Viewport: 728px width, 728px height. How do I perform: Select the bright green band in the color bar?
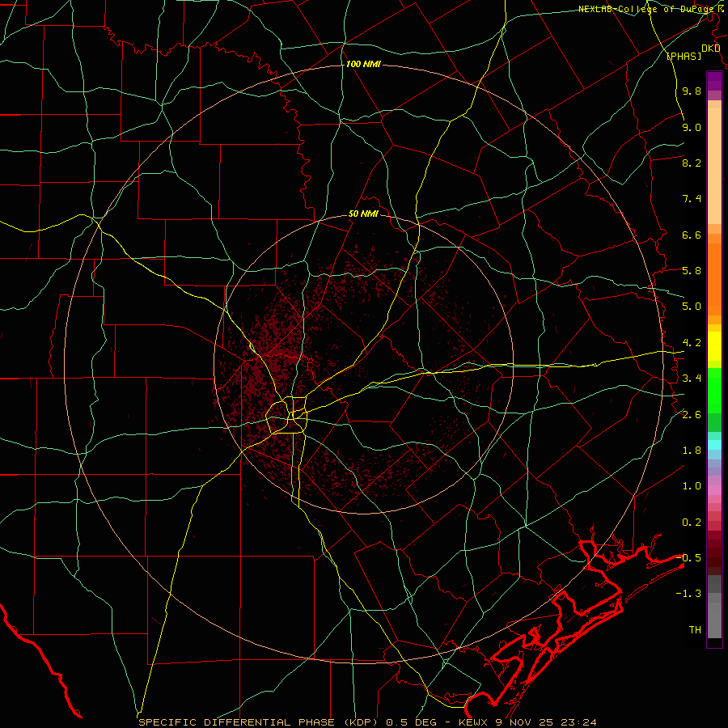tap(714, 390)
